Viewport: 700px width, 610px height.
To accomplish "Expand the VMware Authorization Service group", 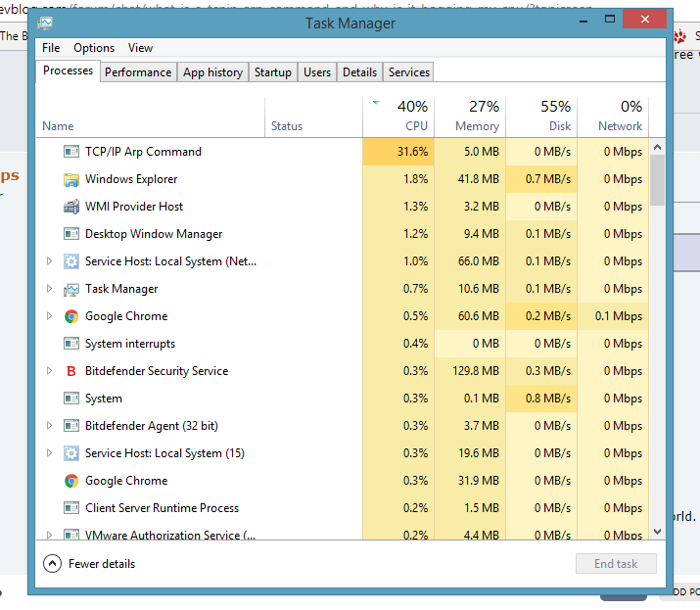I will tap(50, 535).
